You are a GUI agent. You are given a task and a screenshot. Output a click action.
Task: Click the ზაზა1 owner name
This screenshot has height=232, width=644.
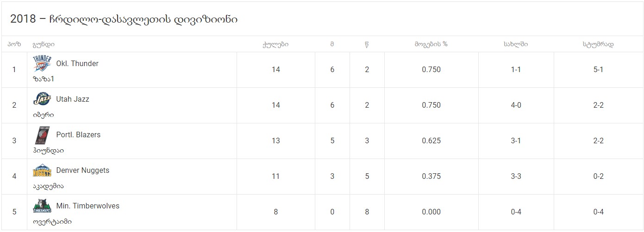[44, 79]
